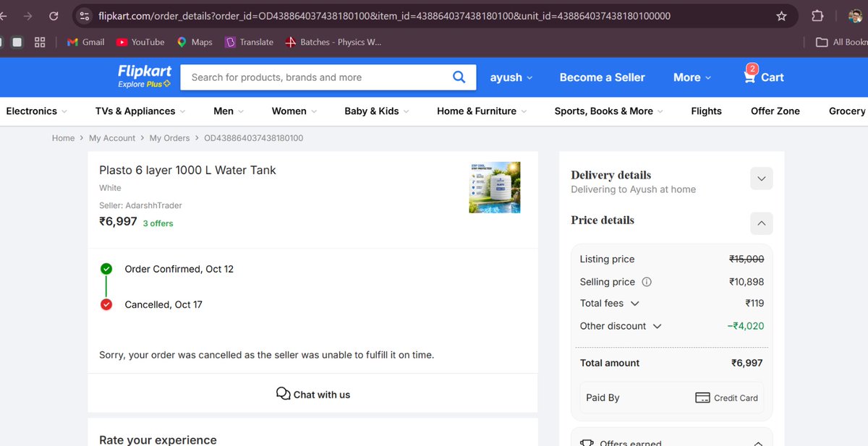
Task: Click the struck-through ₹15,000 listing price
Action: [x=746, y=259]
